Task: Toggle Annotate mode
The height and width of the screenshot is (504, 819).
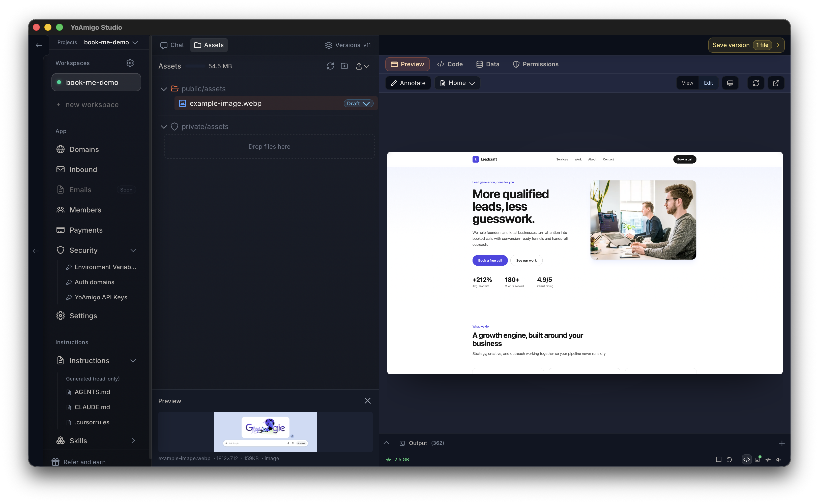Action: point(408,83)
